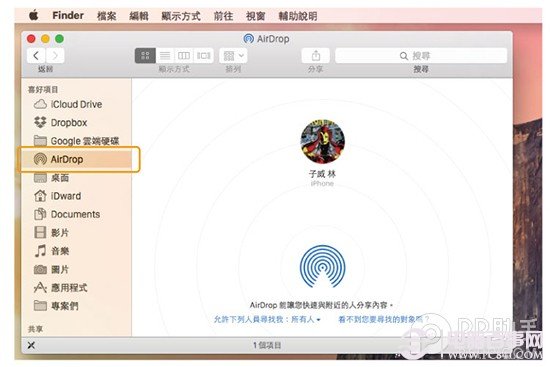The image size is (550, 367).
Task: Open the 允許下列人員尋找我 dropdown
Action: (x=267, y=319)
